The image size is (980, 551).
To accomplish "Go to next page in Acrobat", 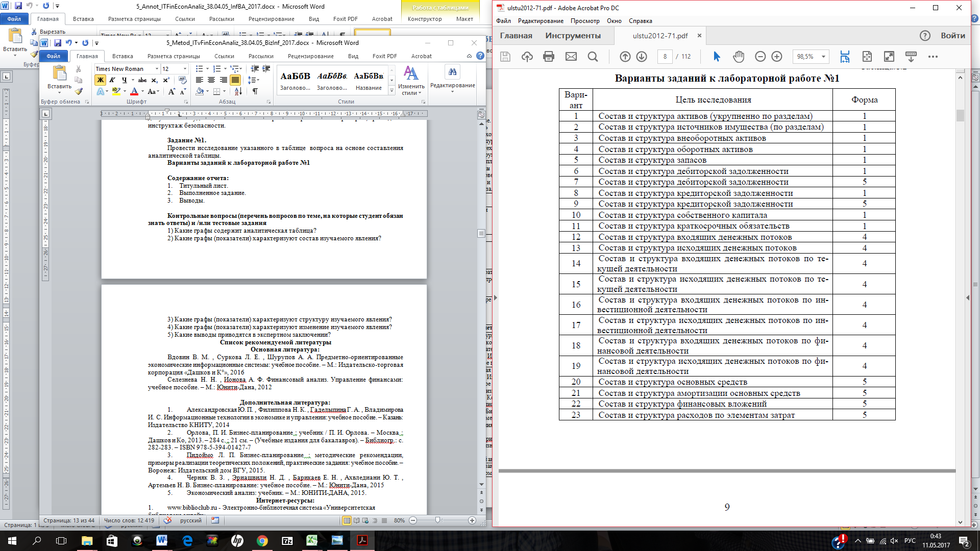I will pyautogui.click(x=642, y=57).
